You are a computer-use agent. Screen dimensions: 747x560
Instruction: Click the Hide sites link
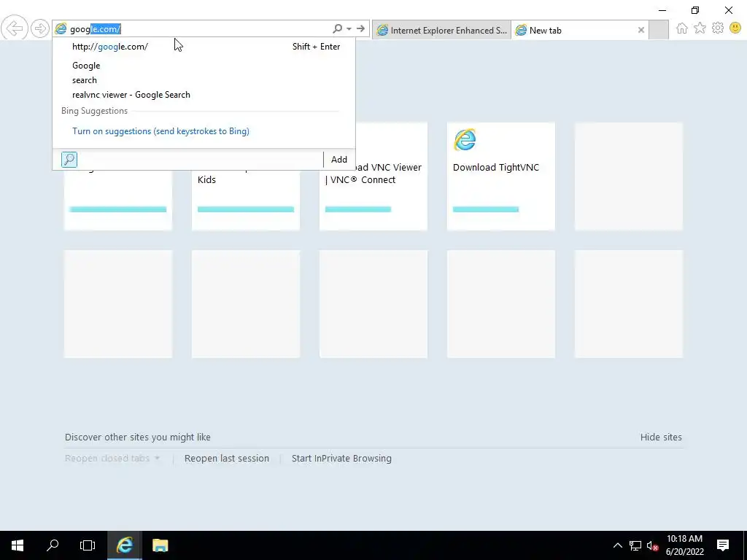[x=661, y=437]
